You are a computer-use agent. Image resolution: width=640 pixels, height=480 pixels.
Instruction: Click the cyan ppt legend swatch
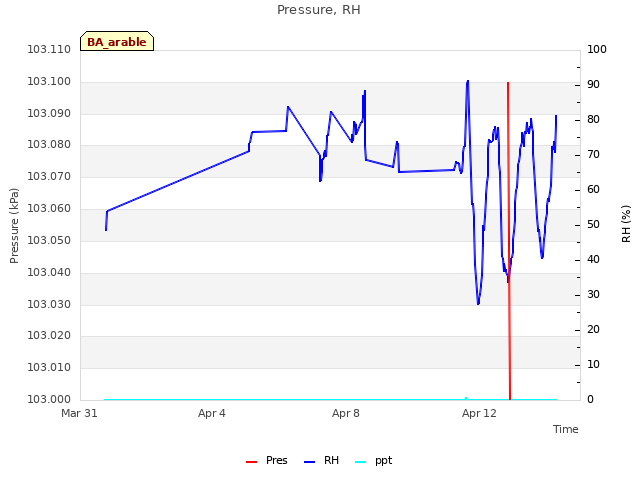(x=361, y=462)
